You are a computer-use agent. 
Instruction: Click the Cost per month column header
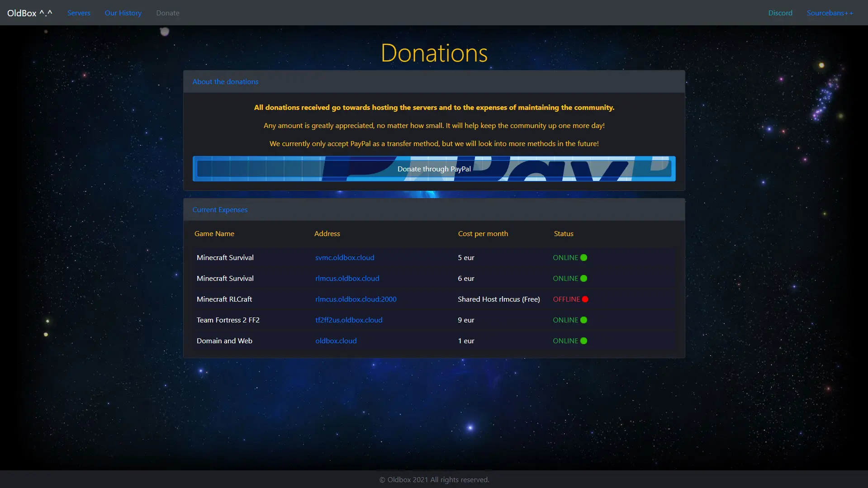(x=483, y=234)
